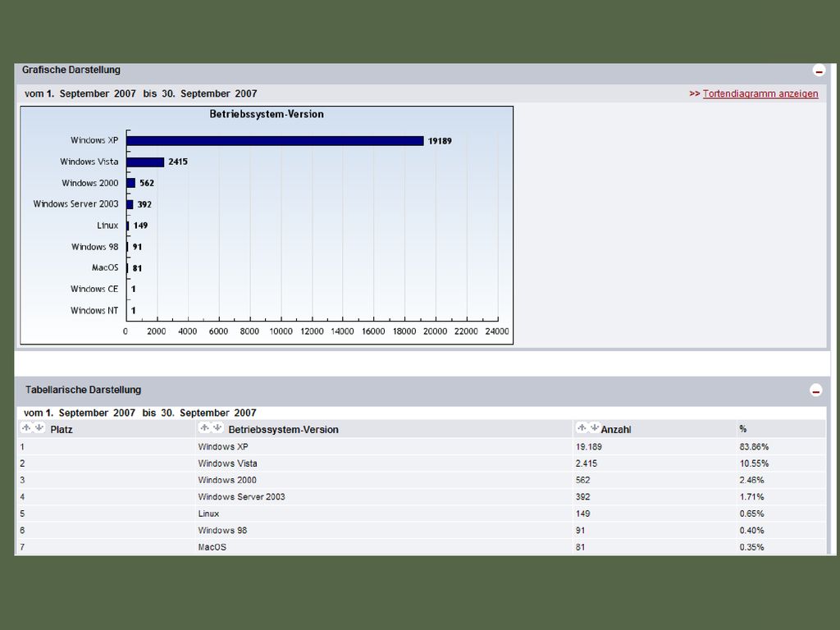Click the Windows 2000 bar in chart

click(x=131, y=183)
